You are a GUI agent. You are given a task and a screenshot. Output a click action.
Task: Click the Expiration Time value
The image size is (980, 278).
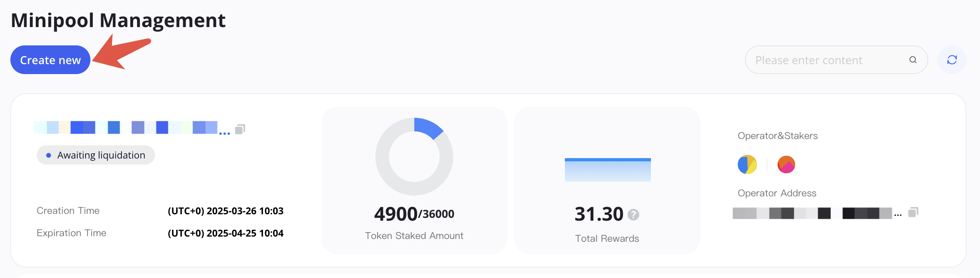[x=225, y=233]
